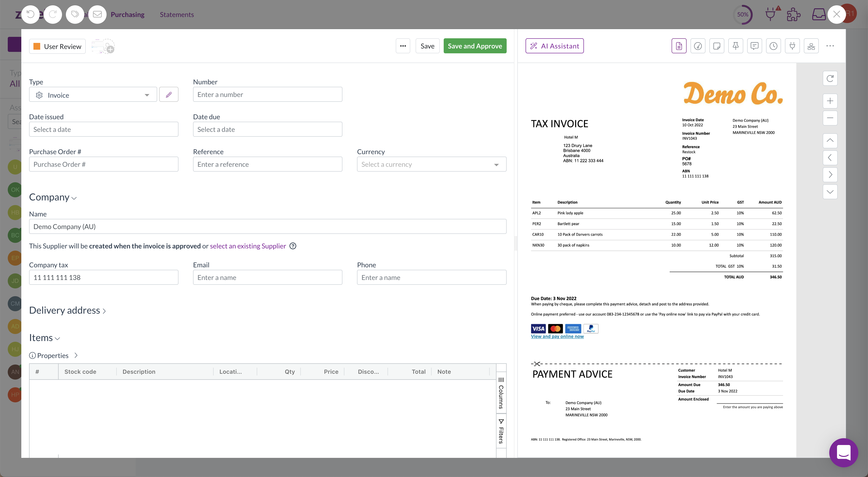Click the Number input field
The height and width of the screenshot is (477, 868).
point(268,95)
